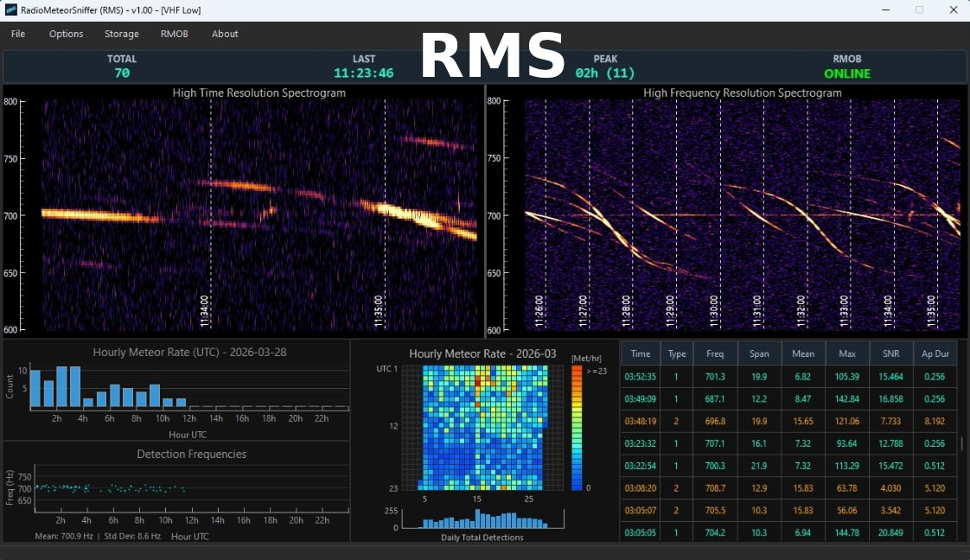This screenshot has height=560, width=970.
Task: Sort detections by the SNR column header
Action: click(890, 353)
